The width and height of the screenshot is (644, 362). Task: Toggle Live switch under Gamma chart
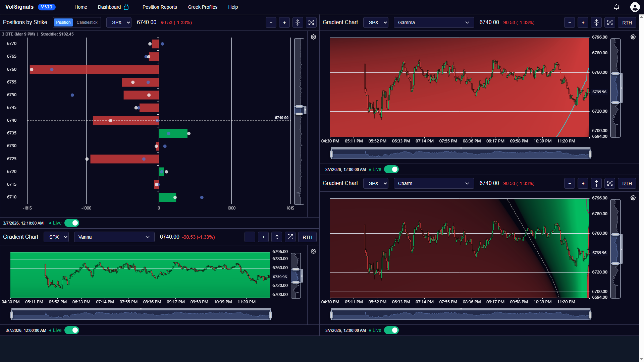coord(391,169)
